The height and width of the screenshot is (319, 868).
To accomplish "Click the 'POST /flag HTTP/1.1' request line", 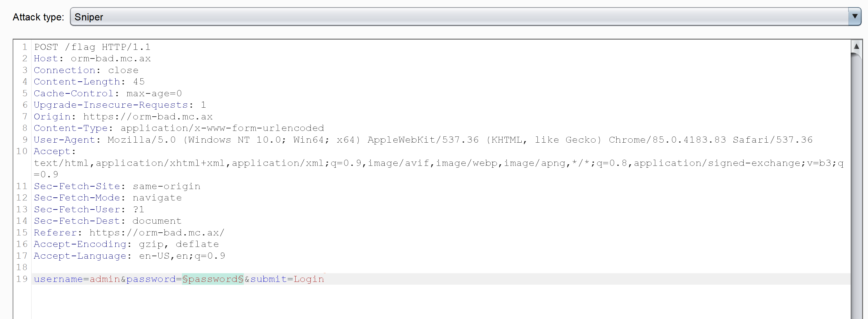I will [92, 47].
